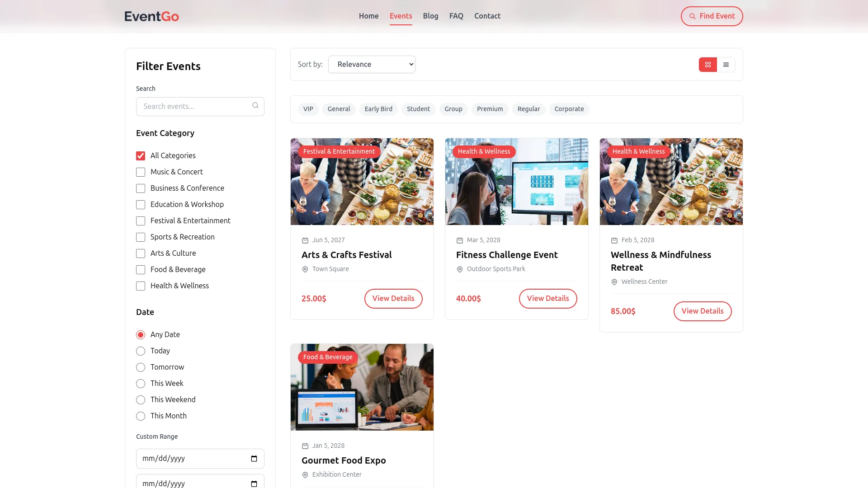This screenshot has width=868, height=488.
Task: Check the Music & Concert category
Action: click(x=141, y=172)
